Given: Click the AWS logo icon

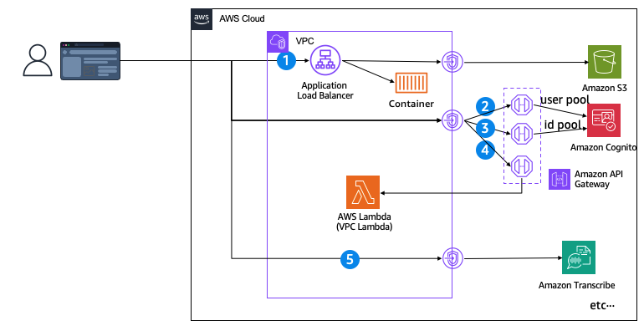Looking at the screenshot, I should point(202,19).
